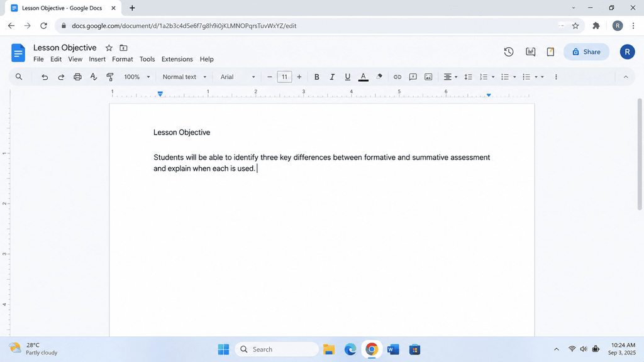This screenshot has width=644, height=362.
Task: Bookmark this page with the address bar star
Action: click(575, 26)
